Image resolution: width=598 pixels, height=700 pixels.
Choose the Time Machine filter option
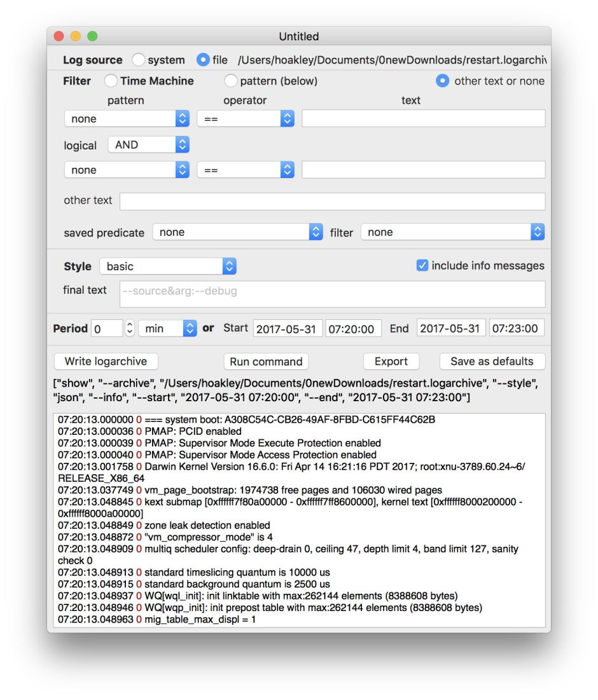(x=111, y=81)
